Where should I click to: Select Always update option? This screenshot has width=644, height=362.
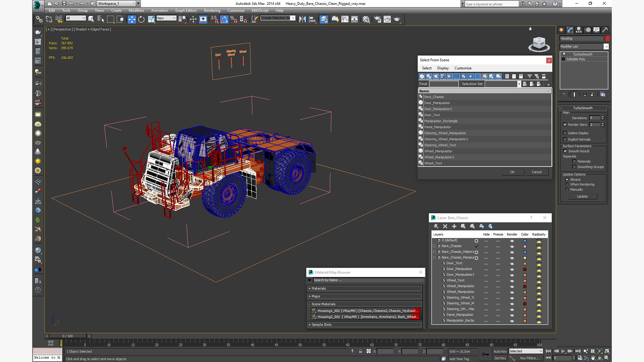[567, 180]
